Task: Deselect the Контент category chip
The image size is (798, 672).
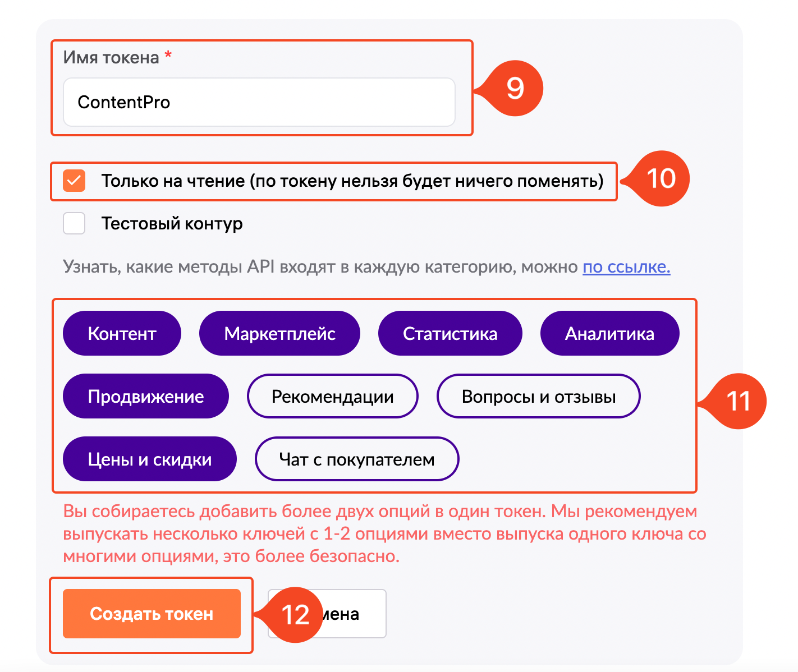Action: coord(122,333)
